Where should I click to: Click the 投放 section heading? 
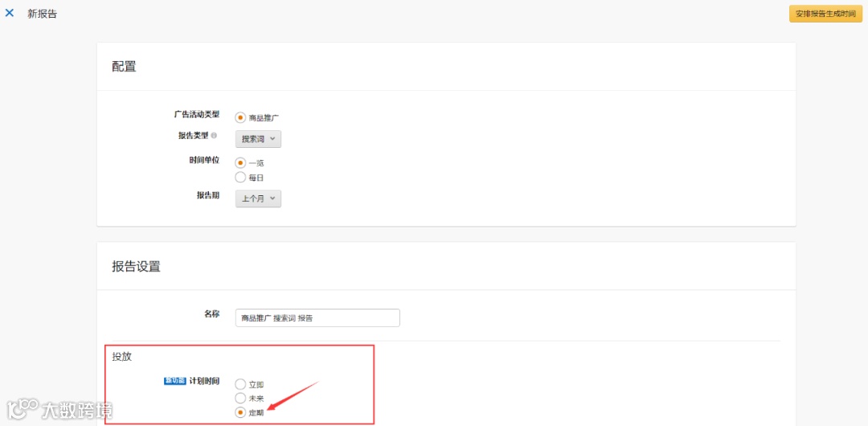click(x=122, y=357)
